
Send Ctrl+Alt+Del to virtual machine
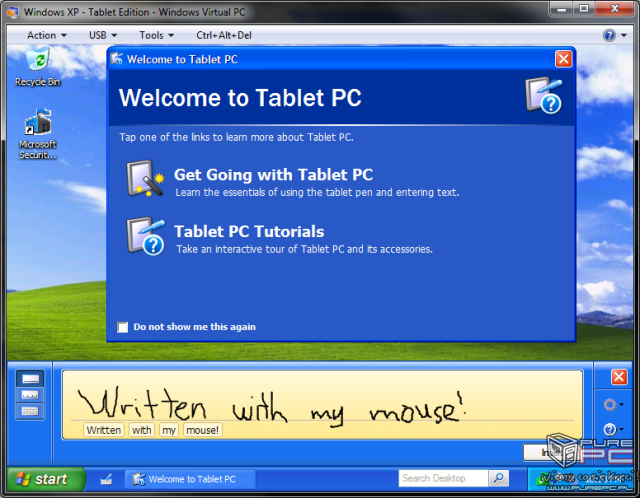pos(224,36)
